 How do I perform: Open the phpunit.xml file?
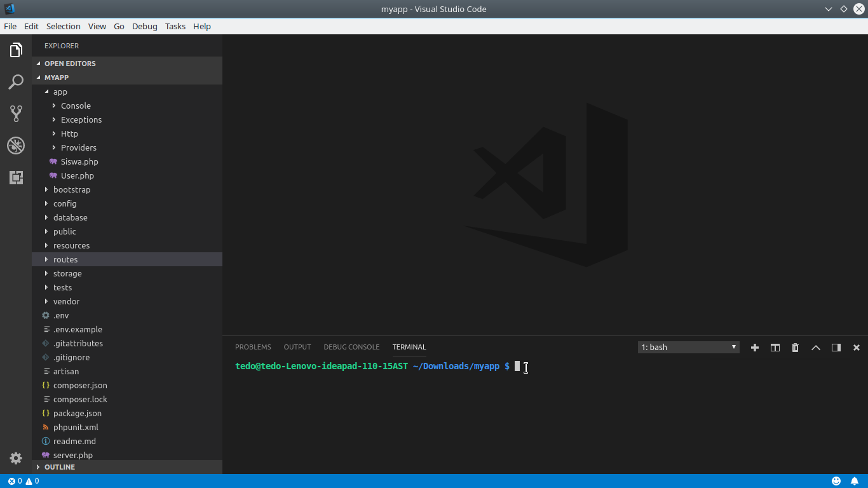(127, 427)
